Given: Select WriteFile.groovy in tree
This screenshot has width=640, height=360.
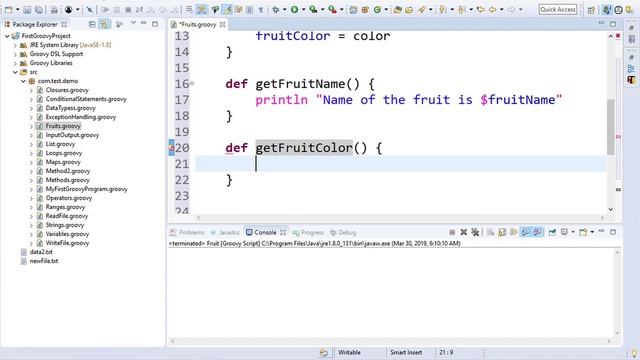Looking at the screenshot, I should click(x=67, y=243).
